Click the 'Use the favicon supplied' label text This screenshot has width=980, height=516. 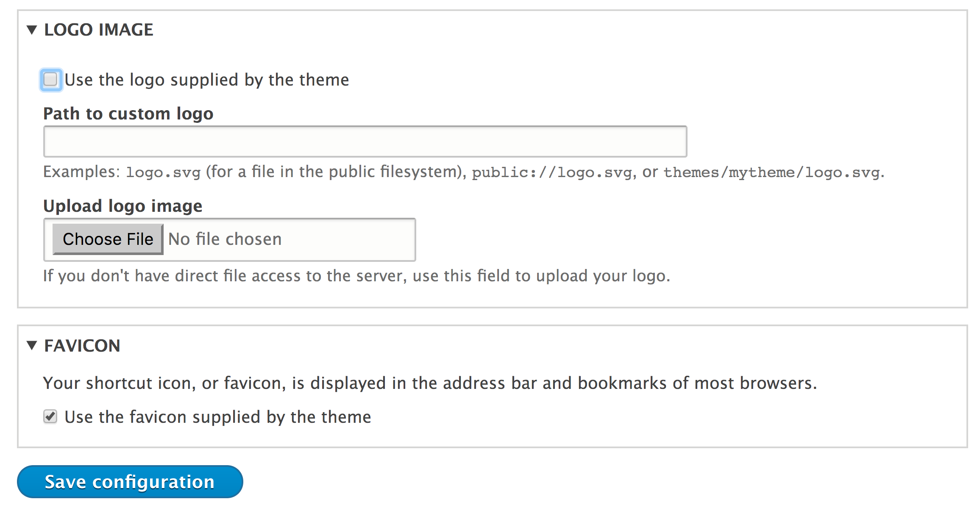pos(217,417)
